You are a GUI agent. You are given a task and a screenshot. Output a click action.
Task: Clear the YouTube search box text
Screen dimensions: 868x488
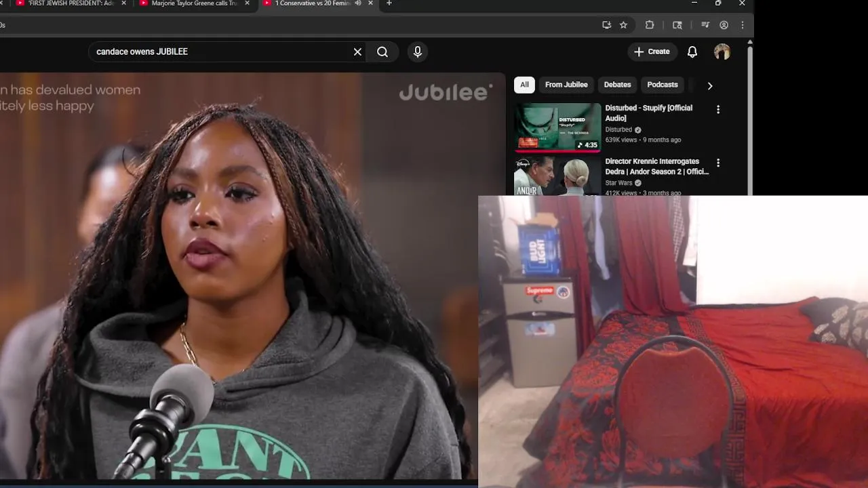(x=357, y=52)
